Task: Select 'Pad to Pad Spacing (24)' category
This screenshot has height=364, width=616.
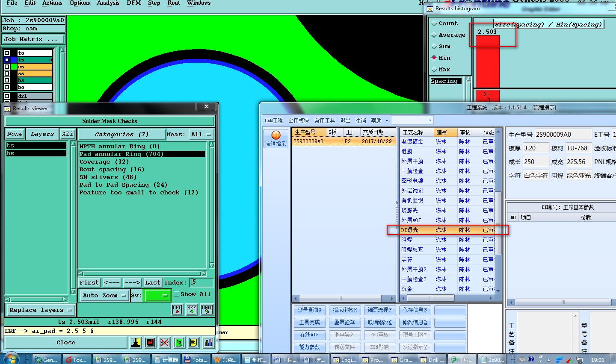Action: point(123,185)
